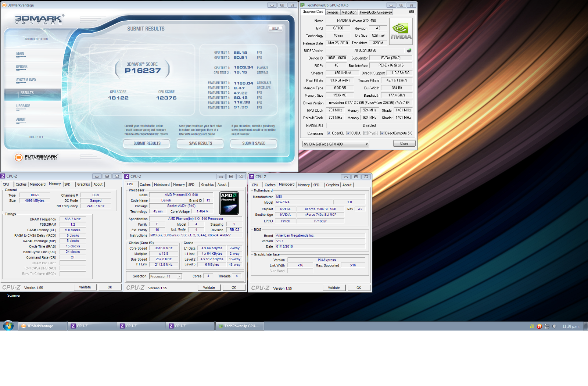
Task: Open the Processor #1 selection dropdown
Action: 166,276
